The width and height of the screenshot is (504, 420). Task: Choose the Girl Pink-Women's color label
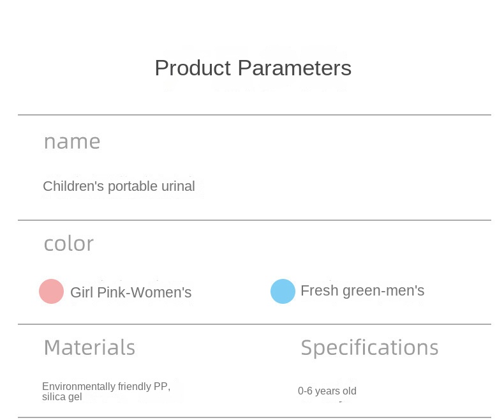(131, 292)
